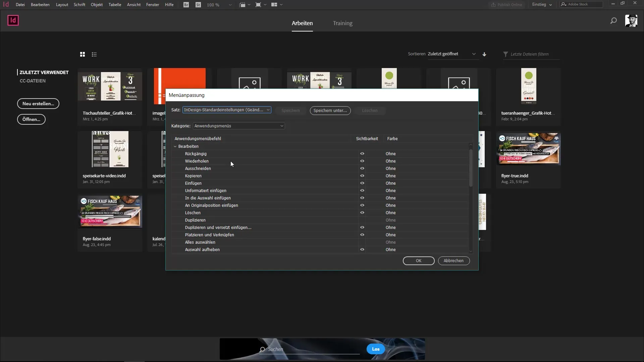Click the magnifier search icon top right
Screen dimensions: 644x362
pyautogui.click(x=613, y=21)
